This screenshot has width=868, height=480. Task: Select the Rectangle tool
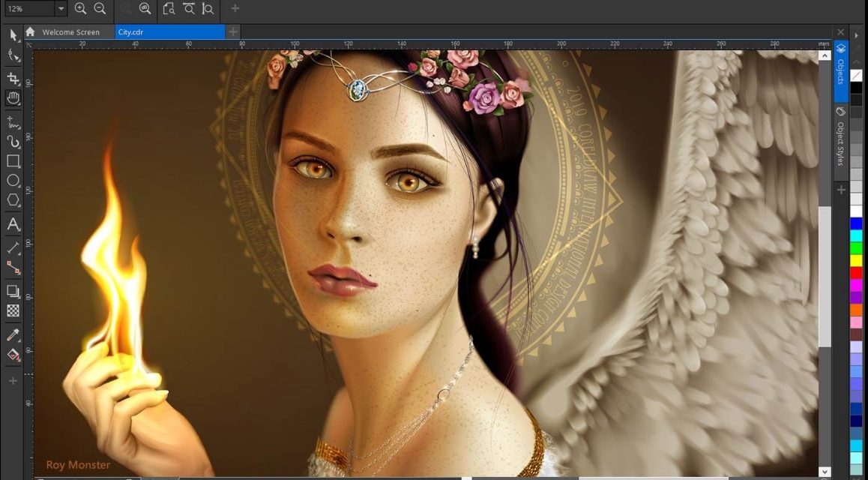pyautogui.click(x=13, y=161)
